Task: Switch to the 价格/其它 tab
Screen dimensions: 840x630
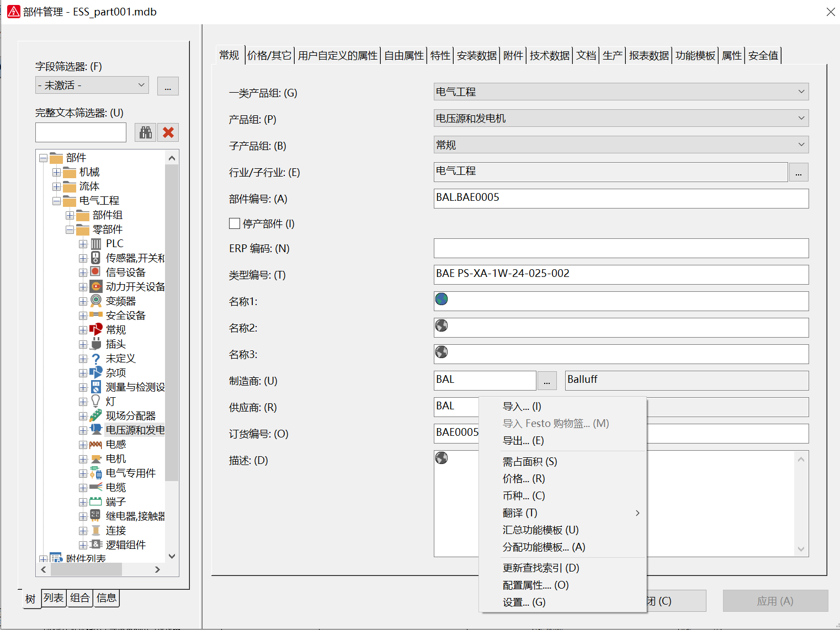Action: click(x=269, y=55)
